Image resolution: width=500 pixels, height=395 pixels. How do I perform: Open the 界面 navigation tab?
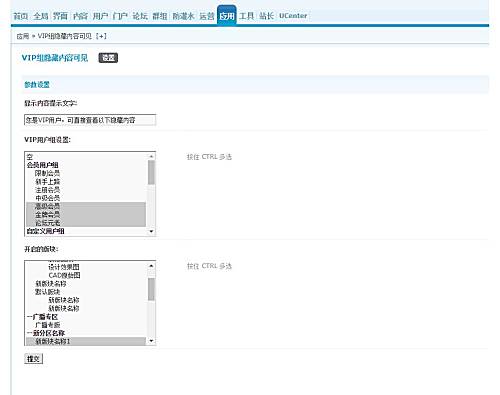pos(60,16)
